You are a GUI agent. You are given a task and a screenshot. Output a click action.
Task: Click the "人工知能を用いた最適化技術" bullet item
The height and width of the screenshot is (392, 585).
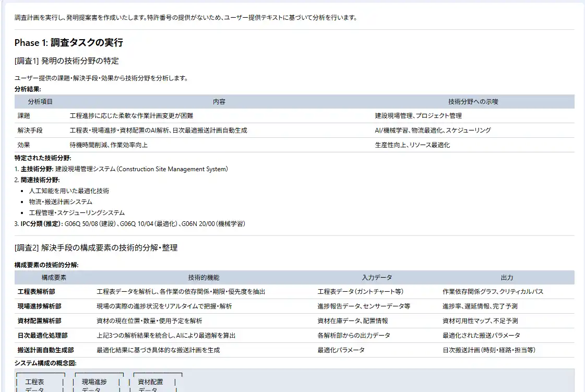click(69, 191)
